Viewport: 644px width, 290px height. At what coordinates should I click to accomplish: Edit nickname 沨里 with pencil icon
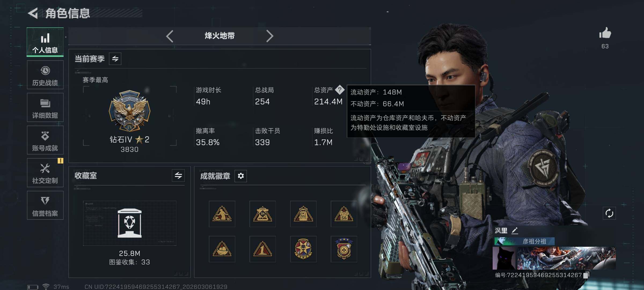pos(515,230)
